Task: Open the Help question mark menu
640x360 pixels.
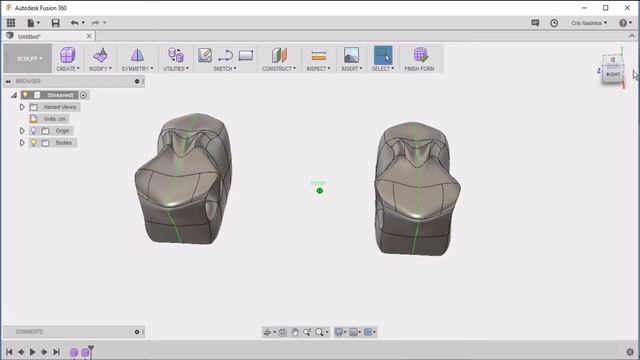Action: click(625, 23)
